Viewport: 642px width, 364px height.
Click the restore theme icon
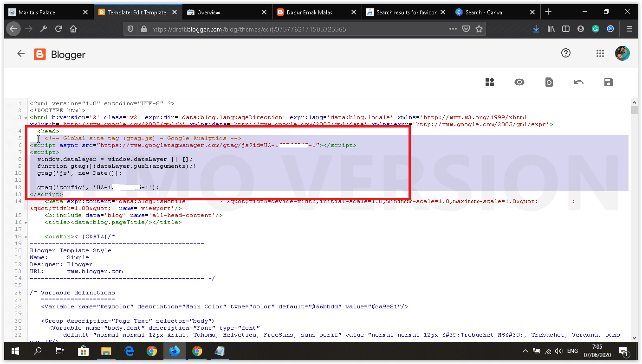click(549, 82)
